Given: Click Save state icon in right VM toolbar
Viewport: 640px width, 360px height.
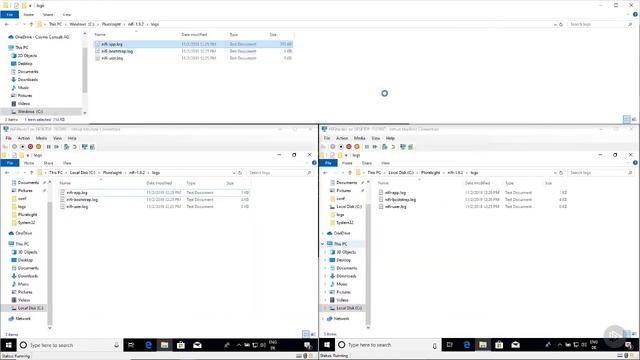Looking at the screenshot, I should click(357, 147).
